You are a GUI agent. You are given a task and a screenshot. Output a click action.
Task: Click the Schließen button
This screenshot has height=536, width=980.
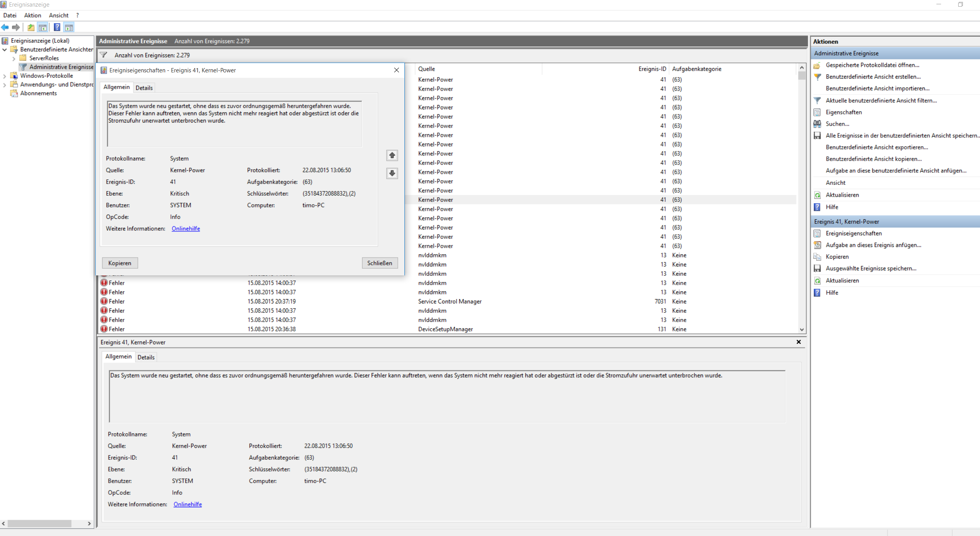tap(379, 263)
